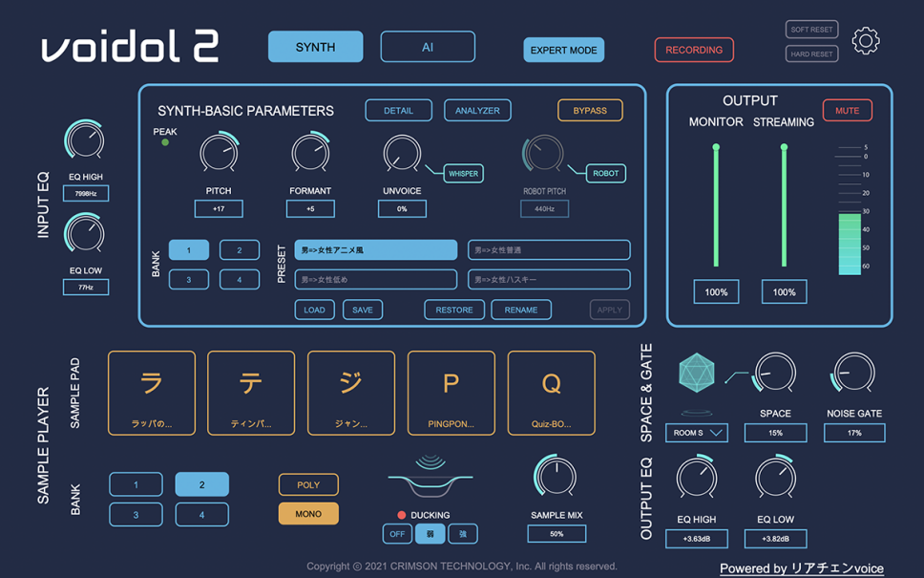Viewport: 924px width, 578px height.
Task: Click the FORMANT knob
Action: click(x=310, y=152)
